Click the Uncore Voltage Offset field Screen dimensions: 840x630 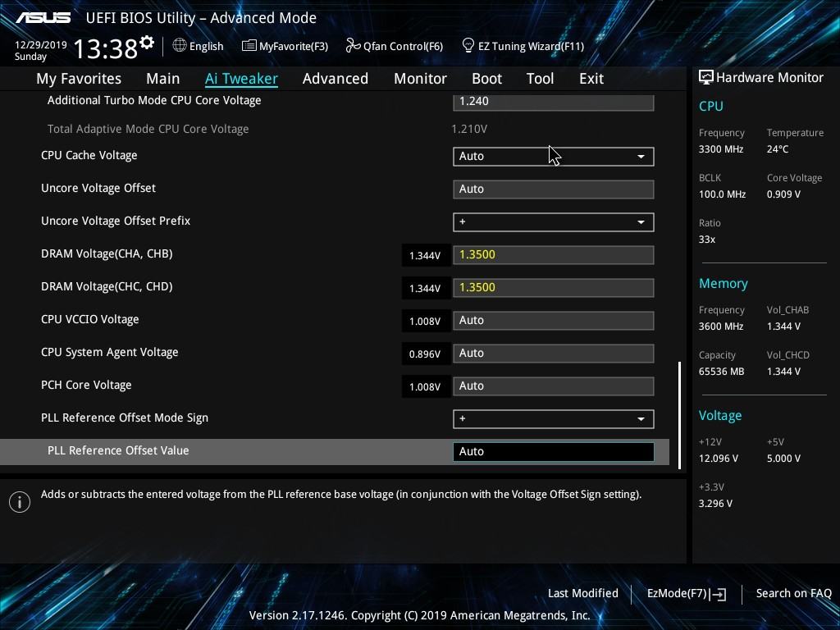point(554,189)
